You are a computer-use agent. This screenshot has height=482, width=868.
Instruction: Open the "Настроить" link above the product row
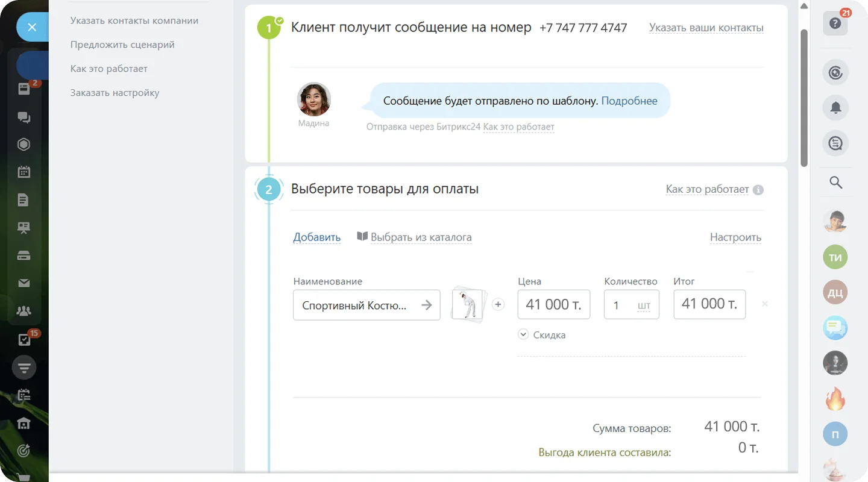(735, 237)
